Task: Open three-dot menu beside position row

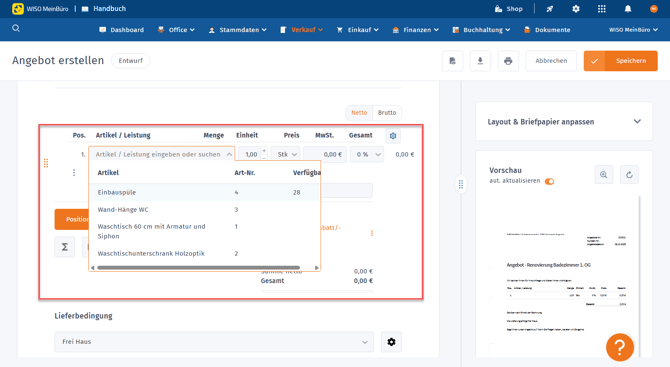Action: point(74,172)
